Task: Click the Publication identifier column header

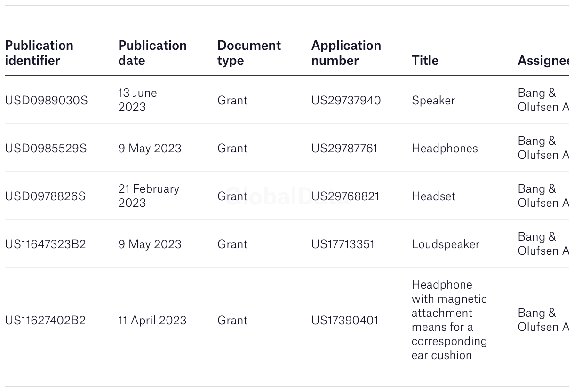Action: click(x=39, y=53)
